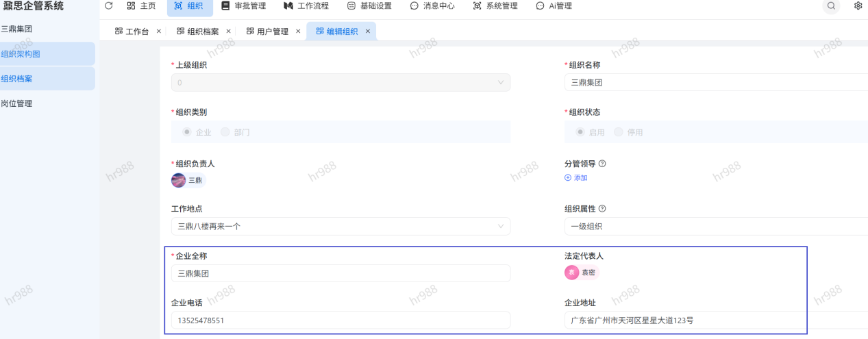
Task: Click 添加 link under 分管领导
Action: click(x=576, y=178)
